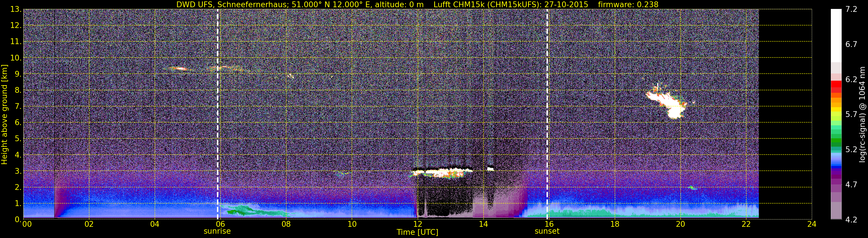Click the 9. tick on the height axis
The width and height of the screenshot is (868, 238).
(18, 74)
